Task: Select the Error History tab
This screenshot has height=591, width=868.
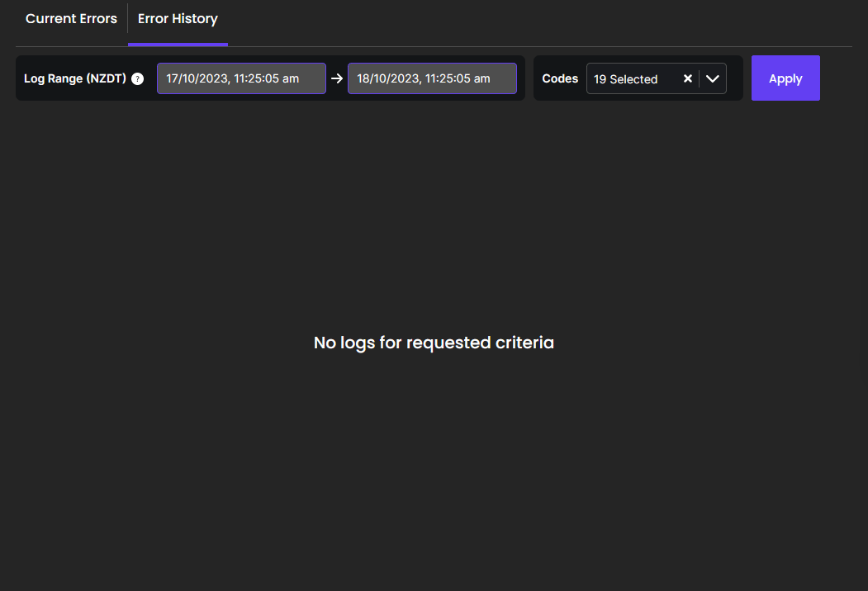Action: click(x=178, y=18)
